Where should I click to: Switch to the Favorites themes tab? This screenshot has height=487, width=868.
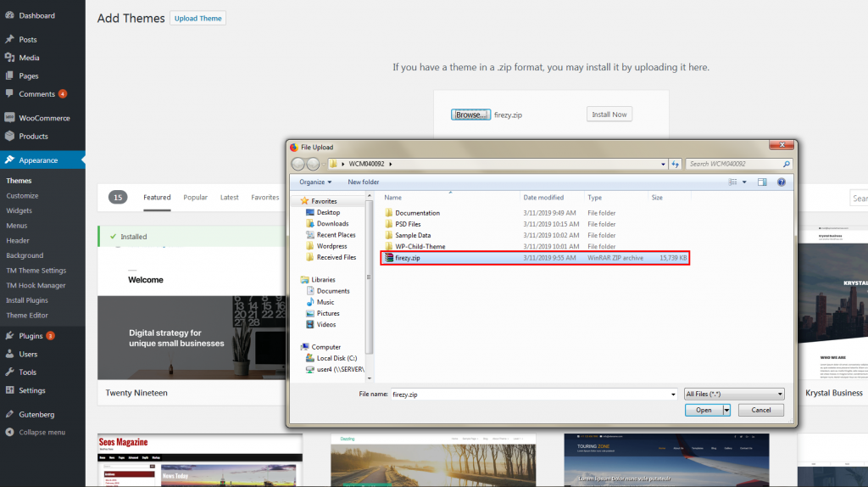pos(265,197)
